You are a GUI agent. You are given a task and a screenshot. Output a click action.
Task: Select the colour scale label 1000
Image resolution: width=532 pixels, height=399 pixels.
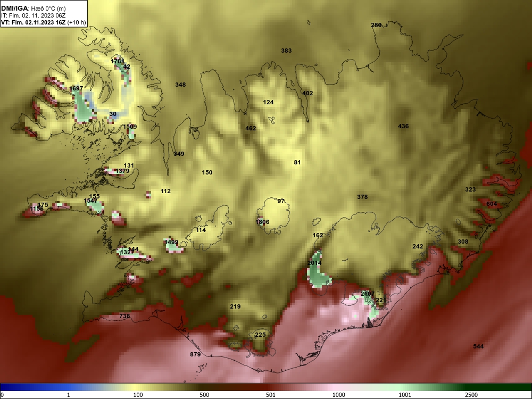(x=339, y=395)
